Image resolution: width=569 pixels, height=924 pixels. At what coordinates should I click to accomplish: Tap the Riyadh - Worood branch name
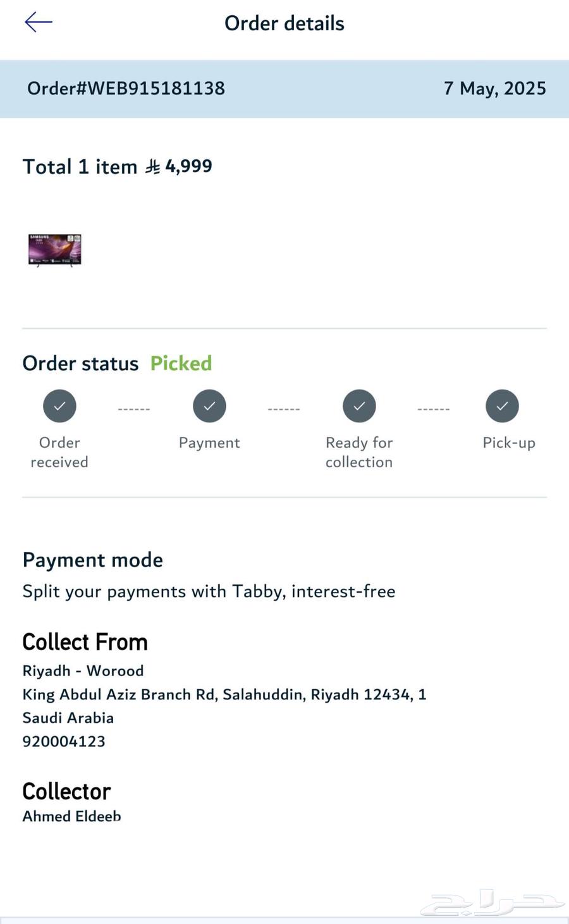coord(83,670)
